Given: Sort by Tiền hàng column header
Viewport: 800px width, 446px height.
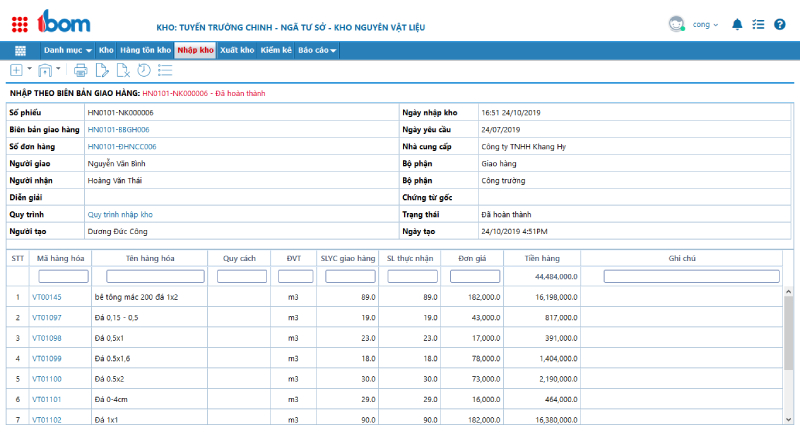Looking at the screenshot, I should [542, 258].
